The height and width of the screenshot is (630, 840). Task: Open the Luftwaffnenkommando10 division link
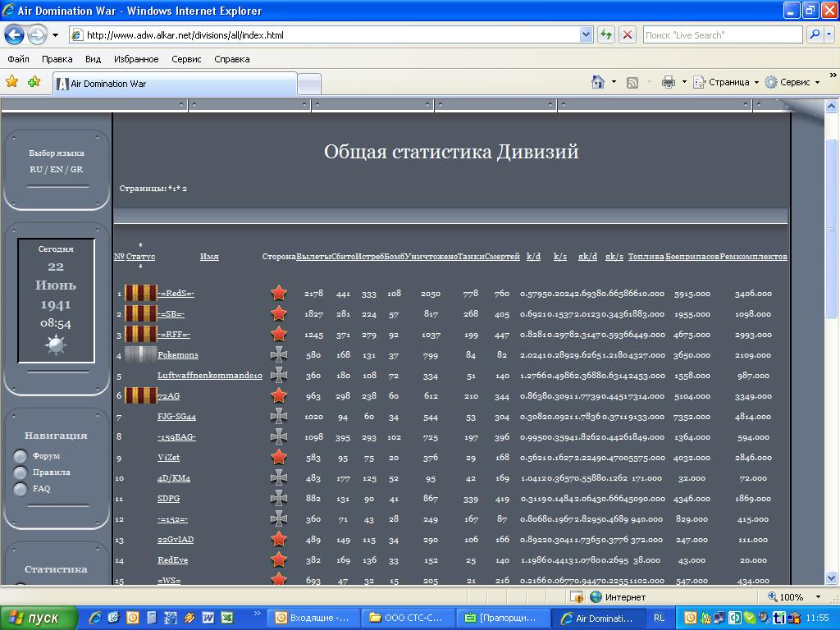pyautogui.click(x=209, y=376)
